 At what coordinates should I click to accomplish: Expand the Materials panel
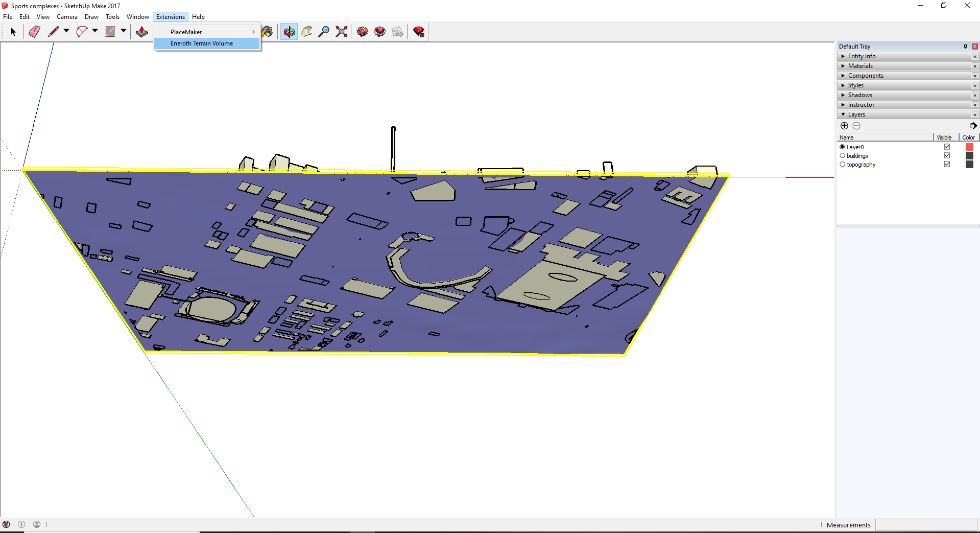pyautogui.click(x=843, y=65)
